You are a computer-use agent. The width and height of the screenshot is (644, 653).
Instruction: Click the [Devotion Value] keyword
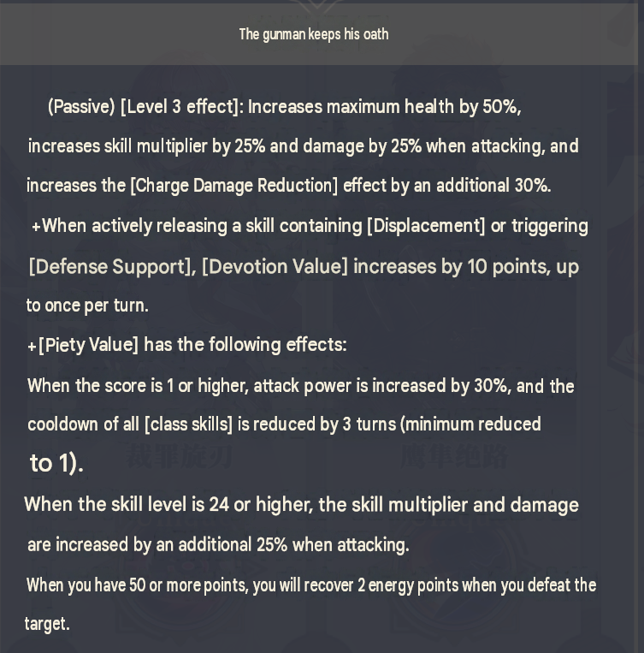click(275, 266)
